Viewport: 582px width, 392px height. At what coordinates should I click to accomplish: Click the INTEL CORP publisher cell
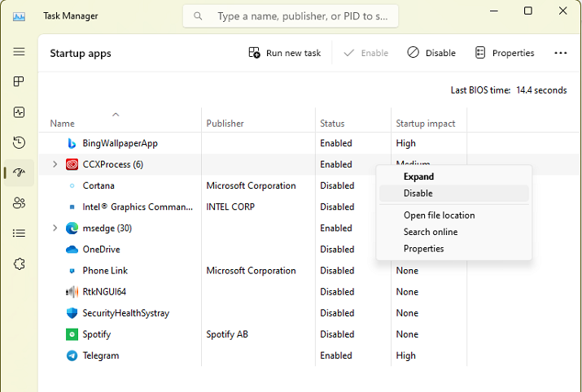click(x=230, y=207)
